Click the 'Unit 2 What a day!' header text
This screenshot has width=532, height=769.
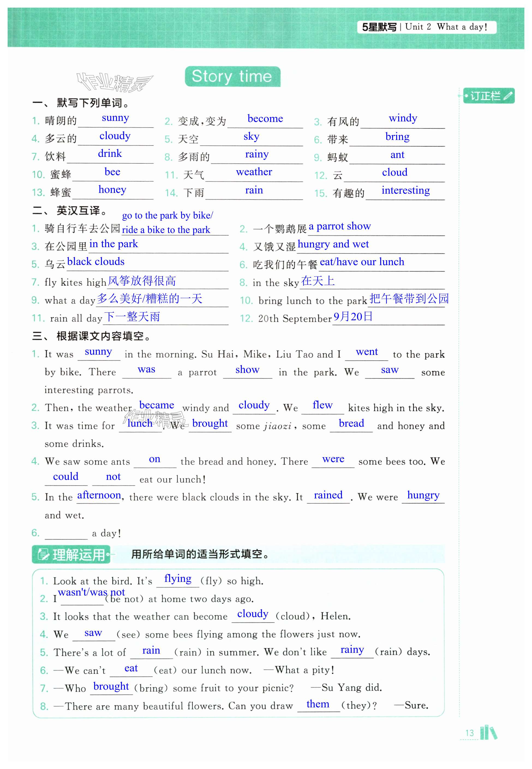click(446, 27)
